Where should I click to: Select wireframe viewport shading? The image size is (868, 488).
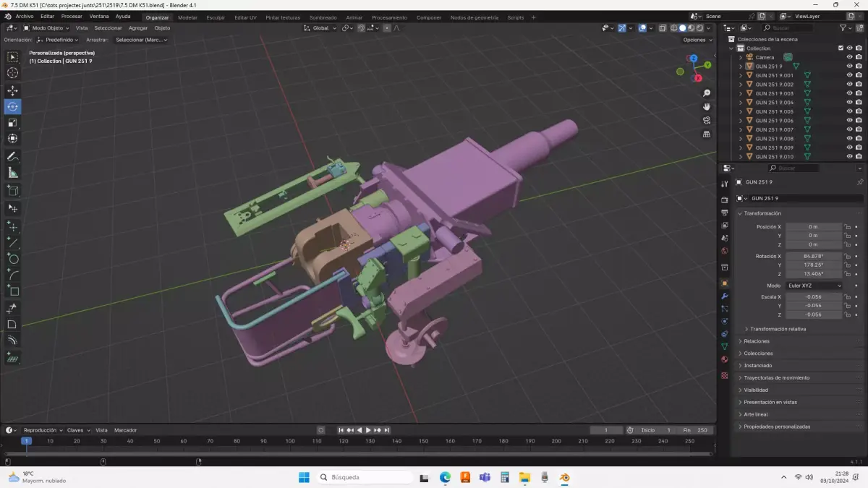pyautogui.click(x=673, y=28)
